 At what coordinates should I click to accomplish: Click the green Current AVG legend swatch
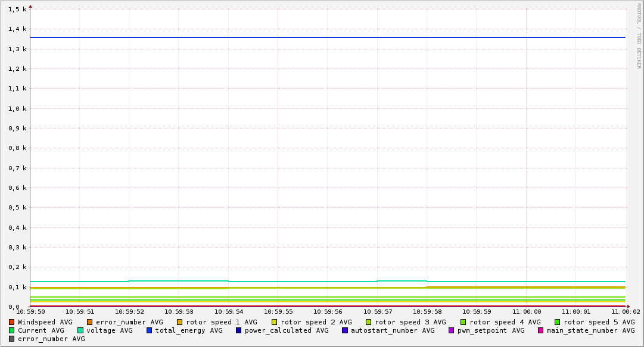(12, 330)
